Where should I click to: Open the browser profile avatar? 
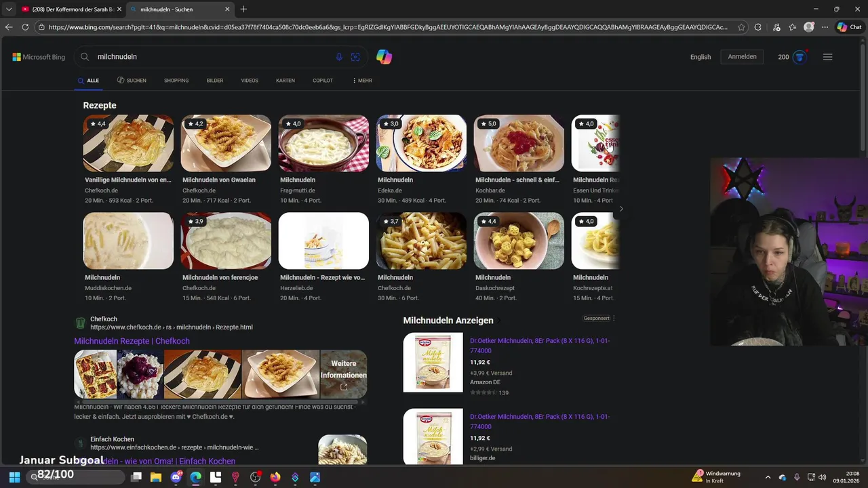click(x=809, y=27)
